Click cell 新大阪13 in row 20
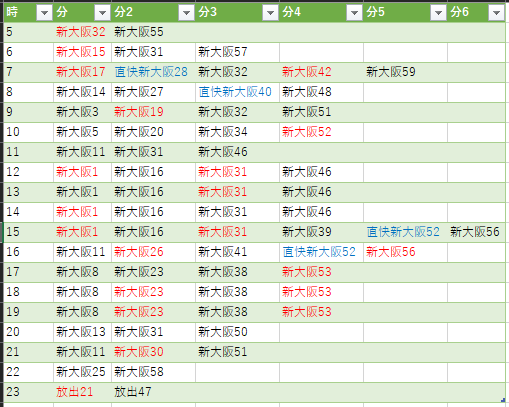 [x=81, y=332]
